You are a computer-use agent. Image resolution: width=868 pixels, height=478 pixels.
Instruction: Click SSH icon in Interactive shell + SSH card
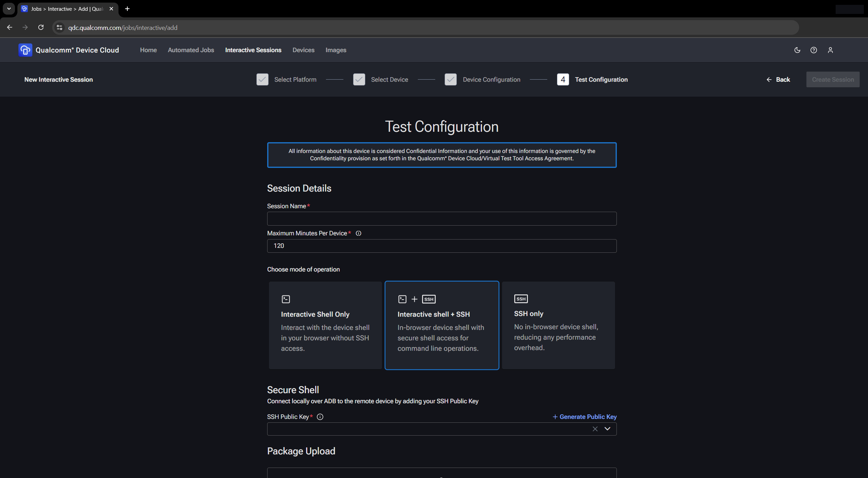pyautogui.click(x=429, y=299)
